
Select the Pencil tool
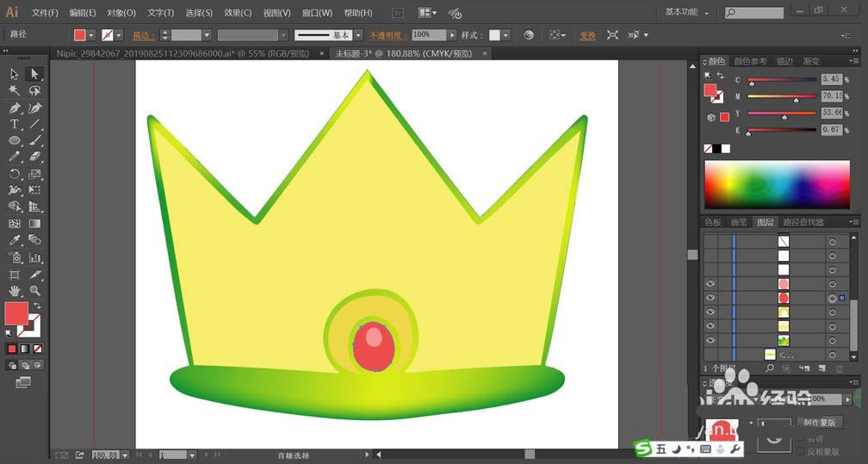(15, 157)
